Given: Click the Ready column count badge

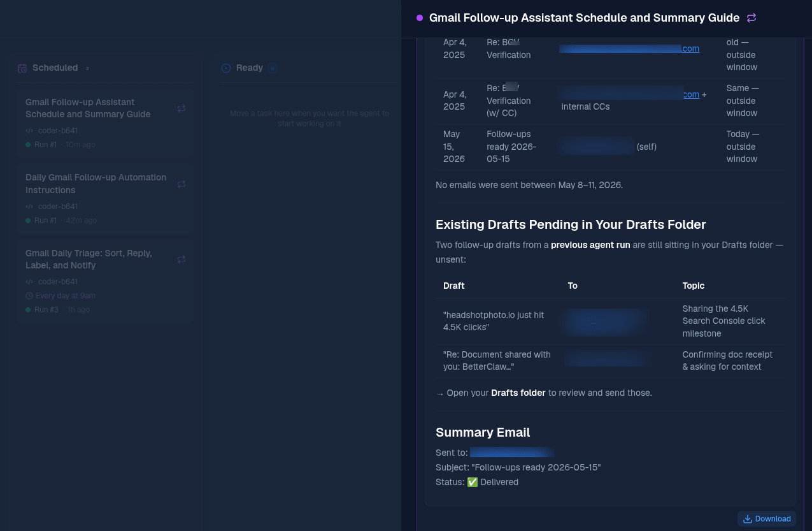Looking at the screenshot, I should (273, 68).
